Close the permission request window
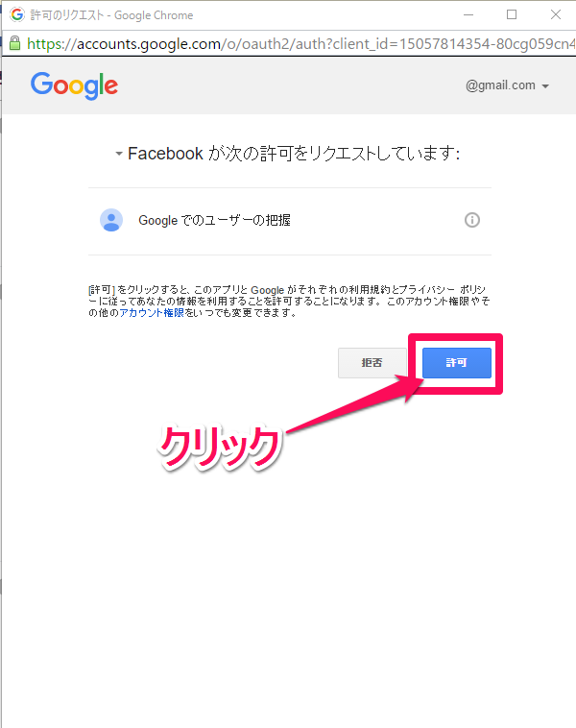The height and width of the screenshot is (728, 576). click(x=556, y=14)
